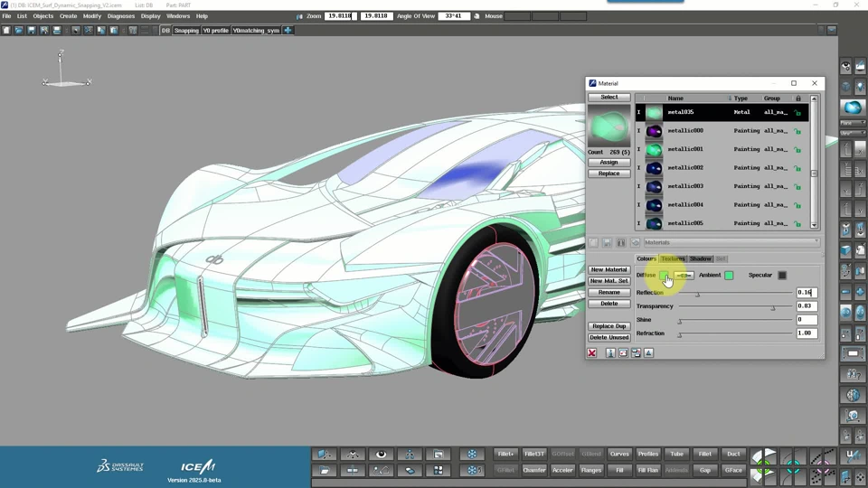The width and height of the screenshot is (868, 488).
Task: Click the open folder icon in bottom toolbar
Action: pyautogui.click(x=325, y=470)
